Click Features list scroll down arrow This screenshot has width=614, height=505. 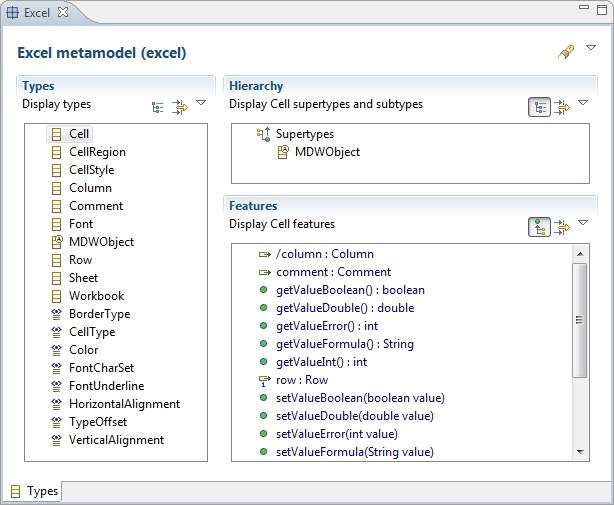pos(580,452)
